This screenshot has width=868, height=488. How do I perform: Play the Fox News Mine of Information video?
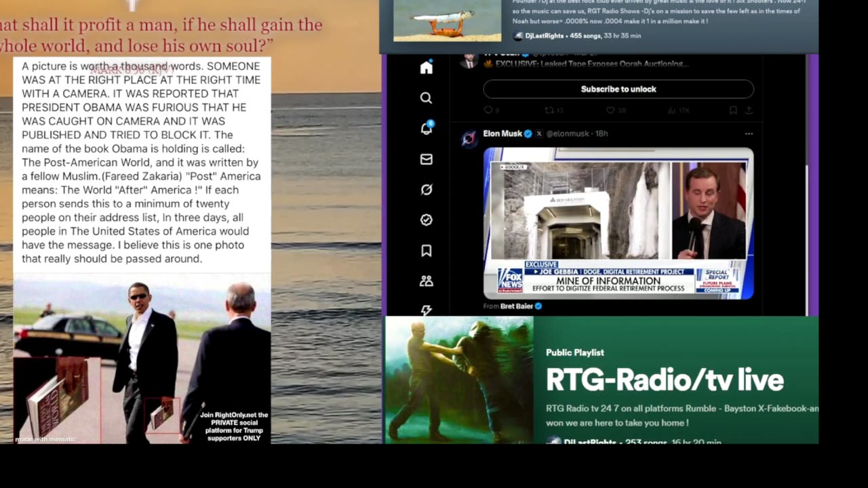click(x=618, y=224)
